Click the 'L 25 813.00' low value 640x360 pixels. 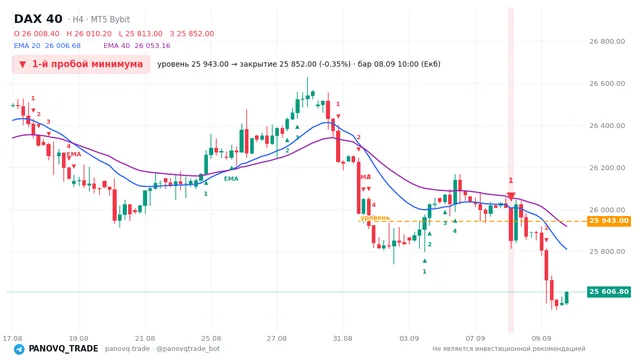click(141, 33)
